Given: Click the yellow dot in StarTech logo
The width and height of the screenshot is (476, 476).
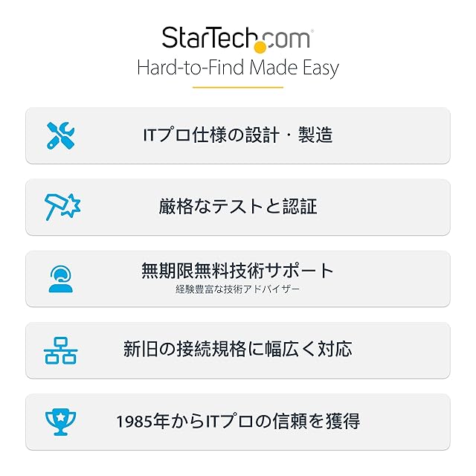Looking at the screenshot, I should coord(260,46).
